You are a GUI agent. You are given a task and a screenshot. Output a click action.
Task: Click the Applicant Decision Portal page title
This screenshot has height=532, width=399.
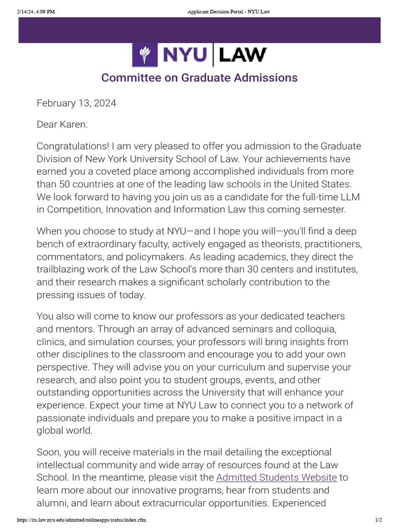229,12
